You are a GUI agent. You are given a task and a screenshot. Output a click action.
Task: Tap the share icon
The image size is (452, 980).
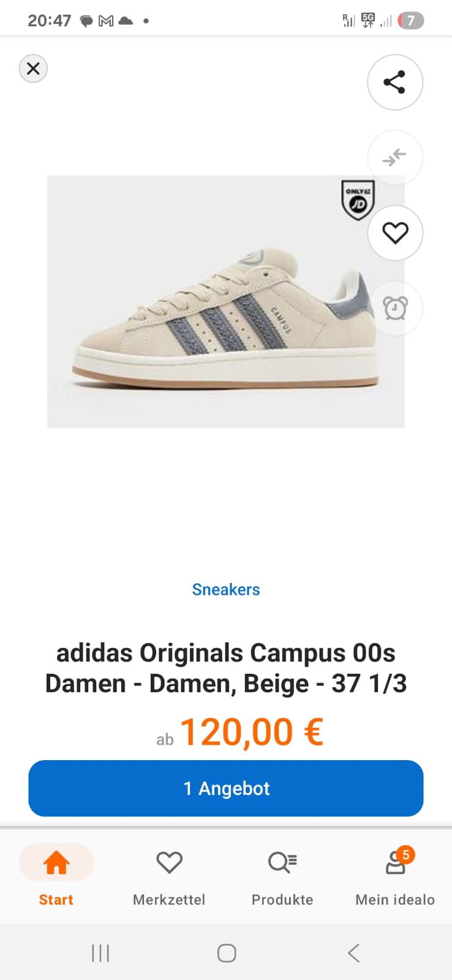pyautogui.click(x=395, y=82)
